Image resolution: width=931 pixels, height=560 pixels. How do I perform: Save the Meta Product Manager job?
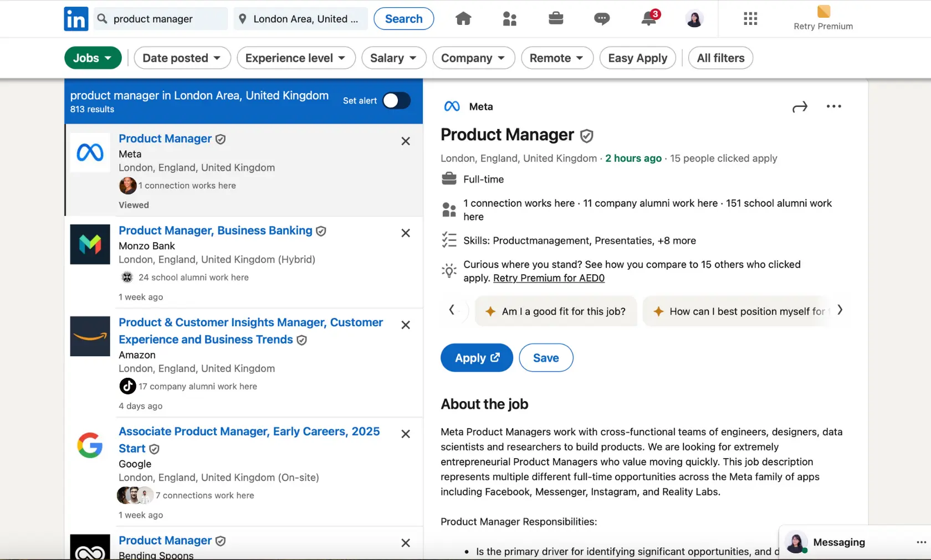click(x=546, y=358)
